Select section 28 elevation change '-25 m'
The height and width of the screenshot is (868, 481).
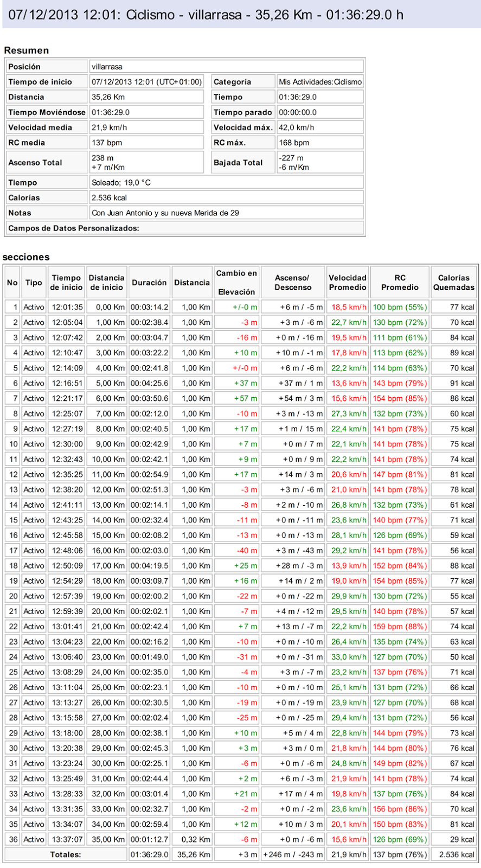pos(247,717)
